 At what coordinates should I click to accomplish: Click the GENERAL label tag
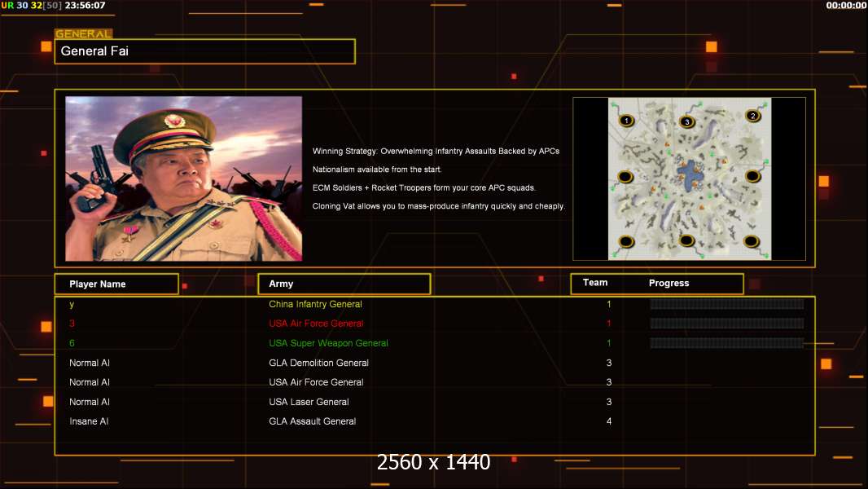tap(83, 33)
